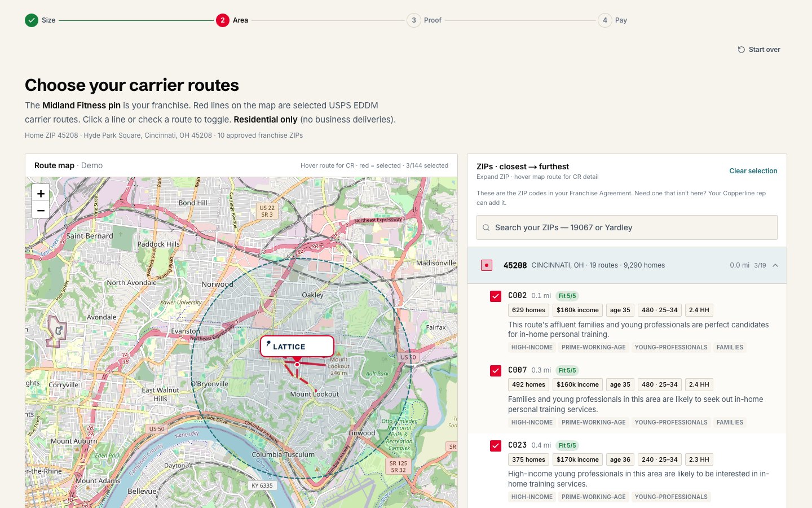This screenshot has height=508, width=812.
Task: Click the Fit 5/5 badge on C007
Action: pyautogui.click(x=567, y=370)
